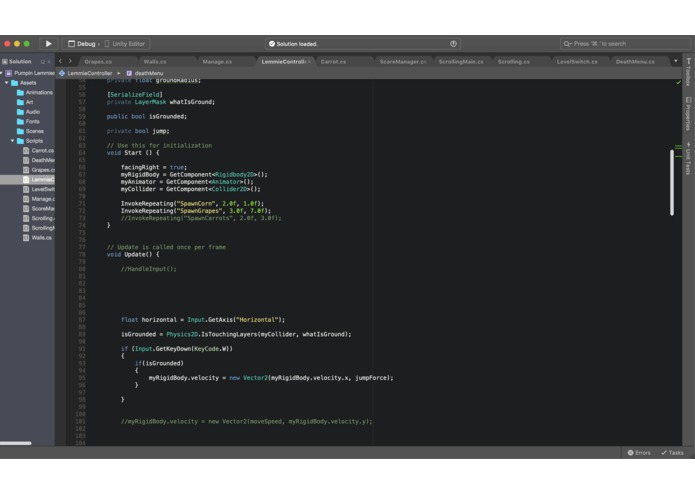
Task: Close the Solution pad
Action: [49, 62]
